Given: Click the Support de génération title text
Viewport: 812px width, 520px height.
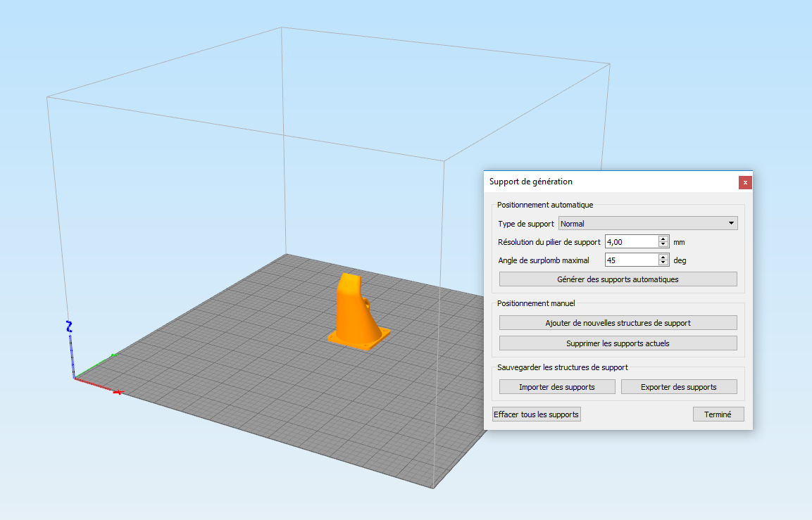Looking at the screenshot, I should click(x=531, y=182).
